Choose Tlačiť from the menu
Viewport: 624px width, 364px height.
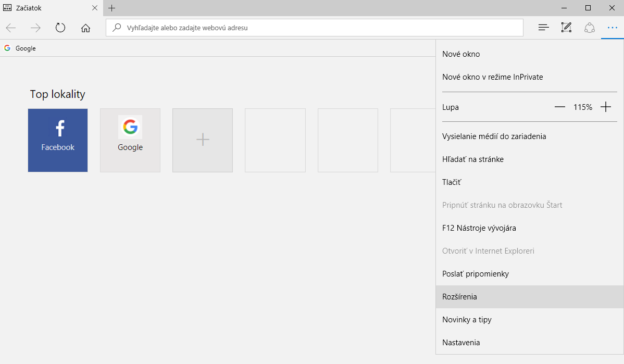pyautogui.click(x=530, y=182)
